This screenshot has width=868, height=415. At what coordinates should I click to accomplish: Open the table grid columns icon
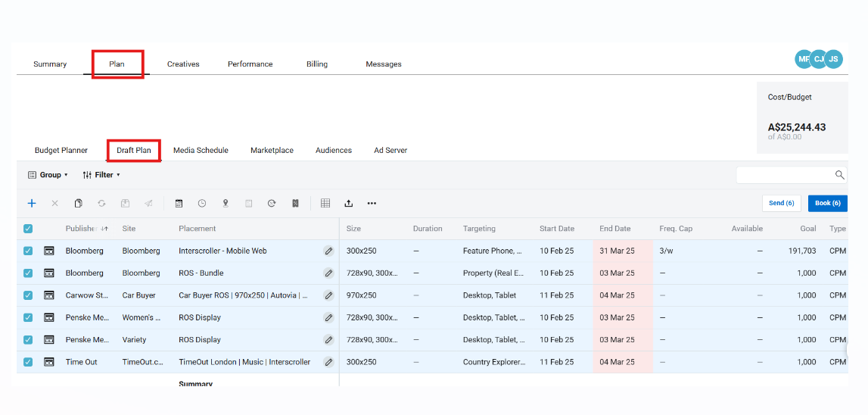click(325, 203)
